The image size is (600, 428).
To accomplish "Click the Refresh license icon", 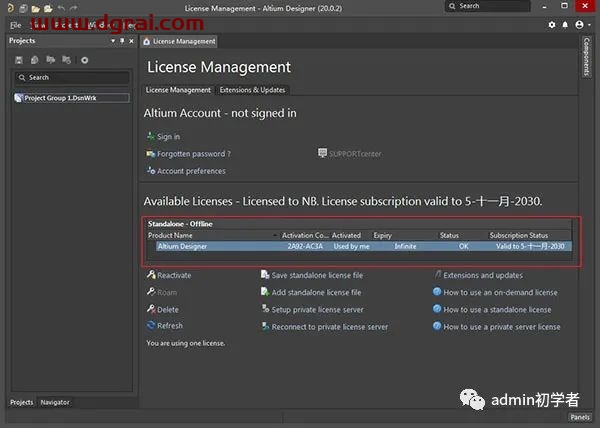I will pyautogui.click(x=150, y=326).
